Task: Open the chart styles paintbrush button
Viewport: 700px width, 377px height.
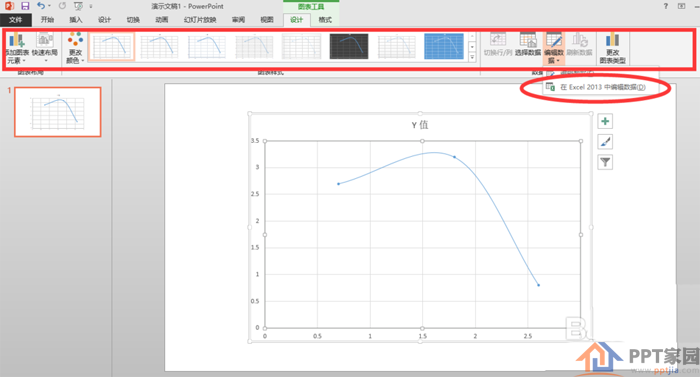Action: coord(605,142)
